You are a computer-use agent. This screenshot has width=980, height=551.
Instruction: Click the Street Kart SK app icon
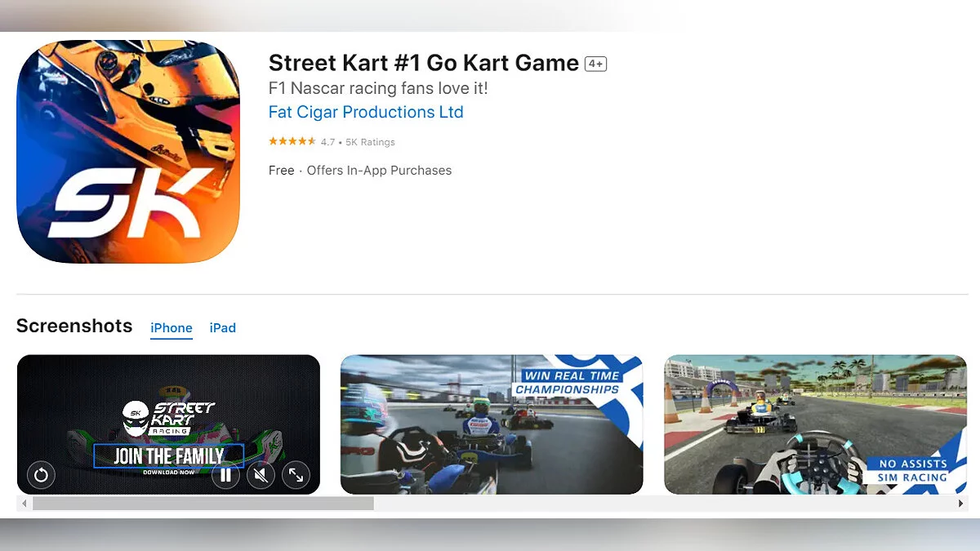[128, 152]
